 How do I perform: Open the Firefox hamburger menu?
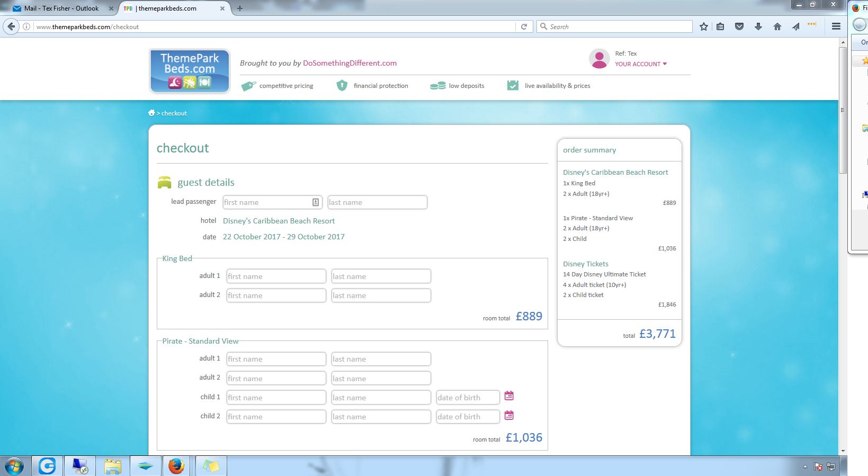[x=836, y=26]
